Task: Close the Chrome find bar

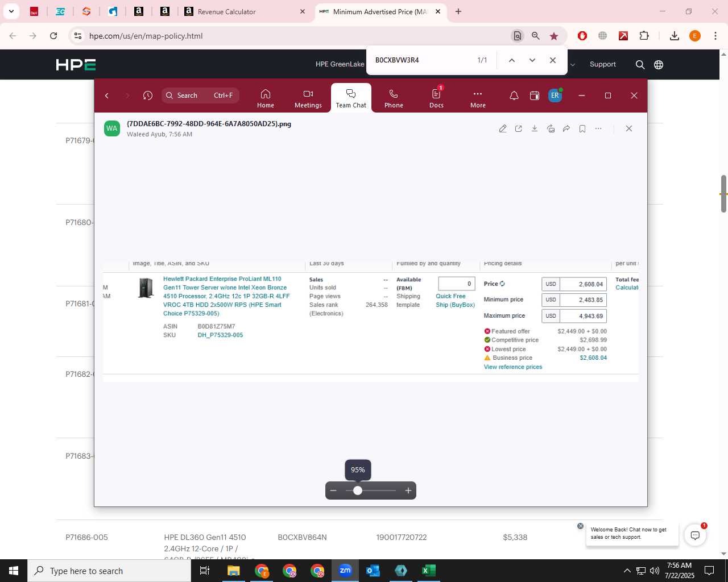Action: 553,60
